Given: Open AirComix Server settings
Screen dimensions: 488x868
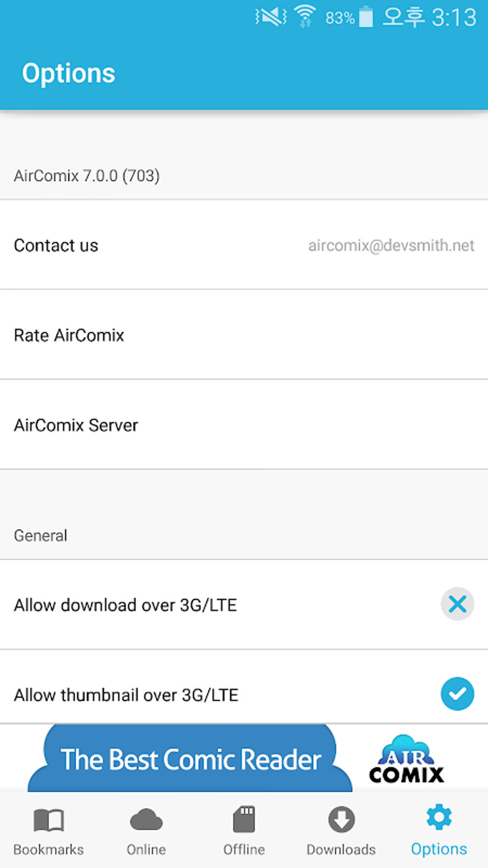Looking at the screenshot, I should 76,425.
